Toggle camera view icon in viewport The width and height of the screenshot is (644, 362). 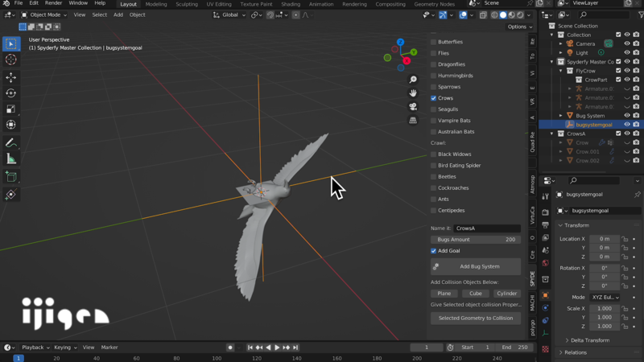click(x=413, y=107)
